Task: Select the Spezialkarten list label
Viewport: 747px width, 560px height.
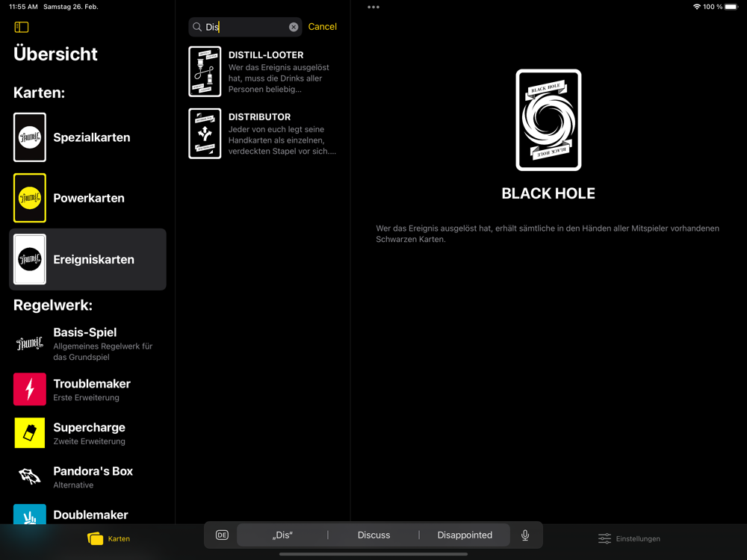Action: pos(91,137)
